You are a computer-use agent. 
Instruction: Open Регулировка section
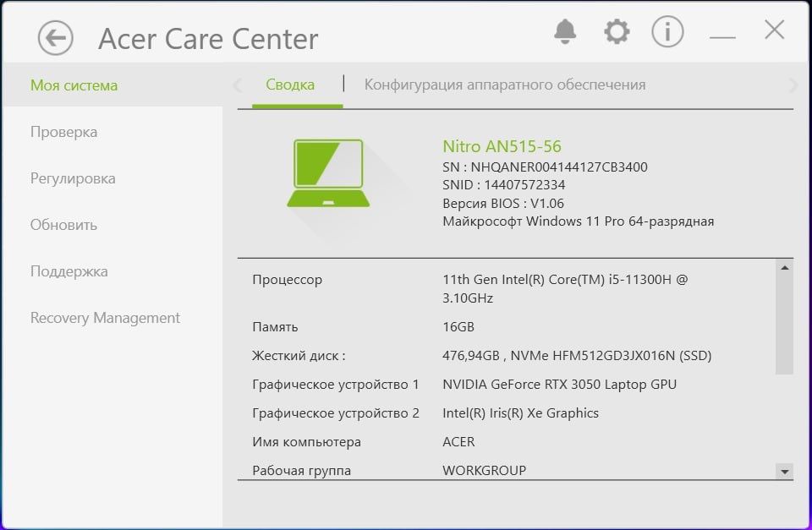73,178
